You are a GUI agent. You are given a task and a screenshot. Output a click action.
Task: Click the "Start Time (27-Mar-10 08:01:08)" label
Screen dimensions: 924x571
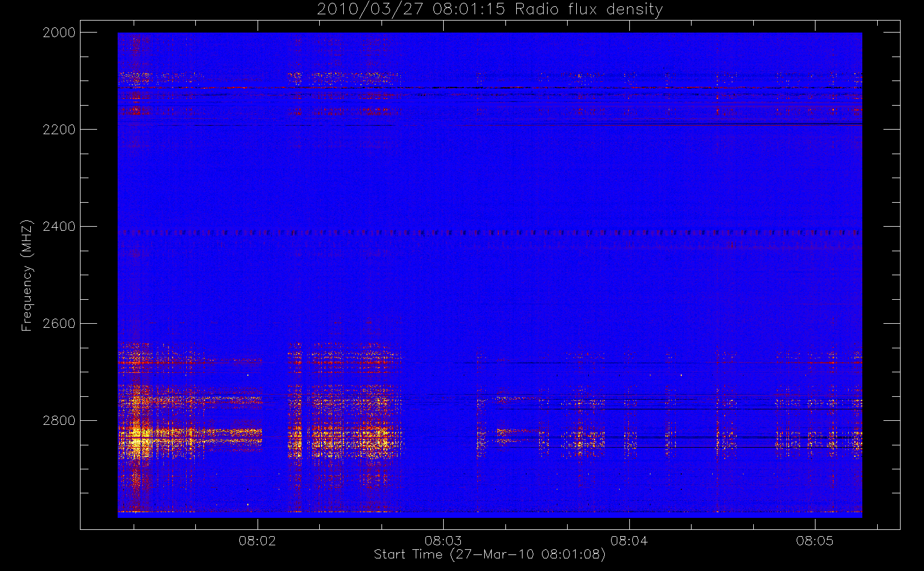[x=490, y=554]
